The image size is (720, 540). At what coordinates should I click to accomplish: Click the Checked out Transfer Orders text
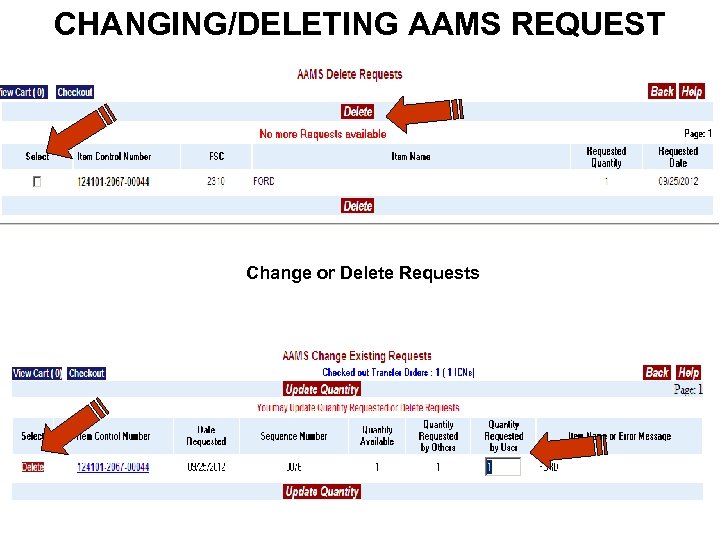(398, 372)
